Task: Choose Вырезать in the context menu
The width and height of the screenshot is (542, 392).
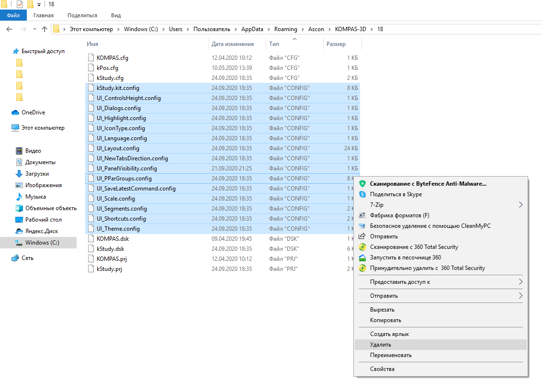Action: 440,310
